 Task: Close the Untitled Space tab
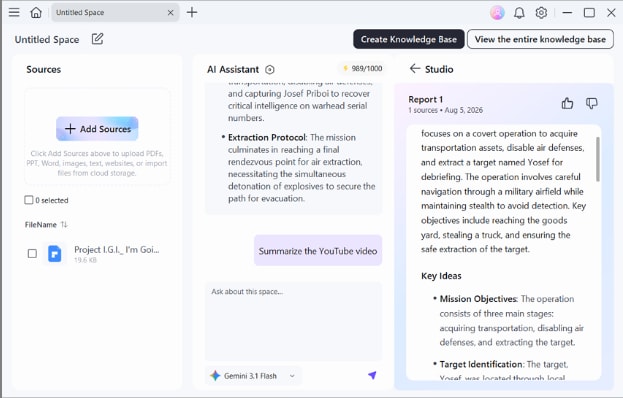click(170, 13)
